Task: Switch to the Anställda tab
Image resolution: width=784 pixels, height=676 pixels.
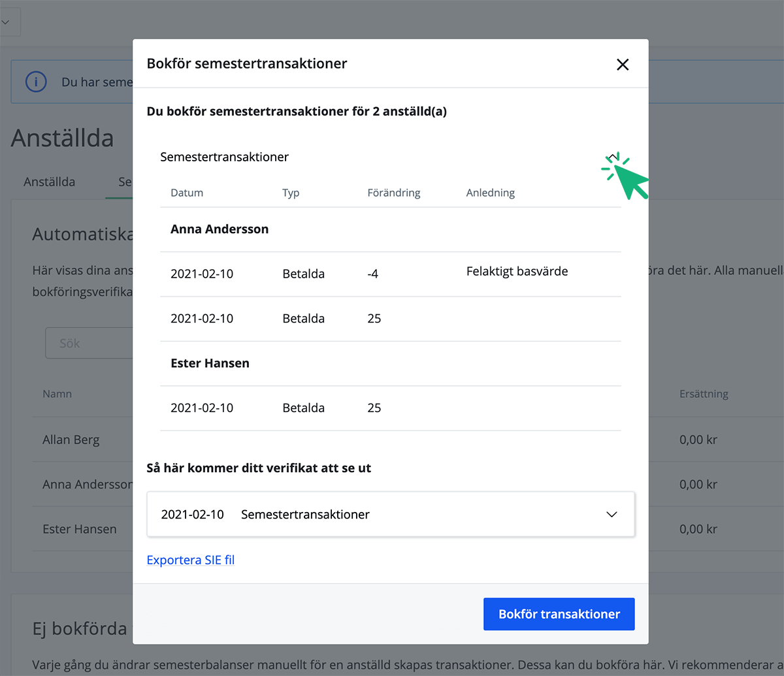Action: coord(49,182)
